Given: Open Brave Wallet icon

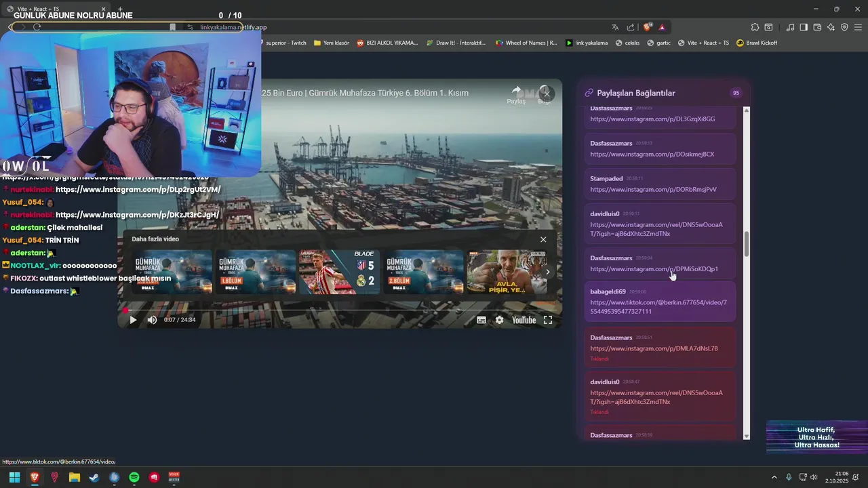Looking at the screenshot, I should click(x=817, y=27).
